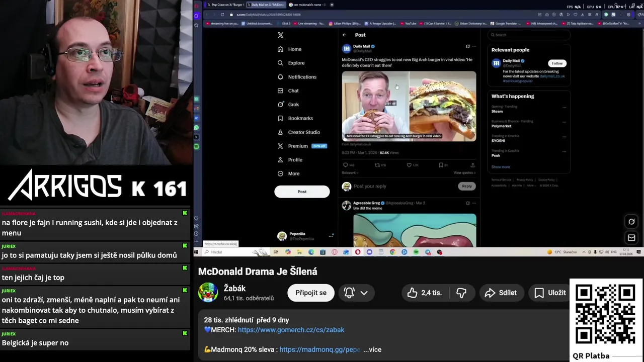Open Profile in X sidebar

pos(289,160)
